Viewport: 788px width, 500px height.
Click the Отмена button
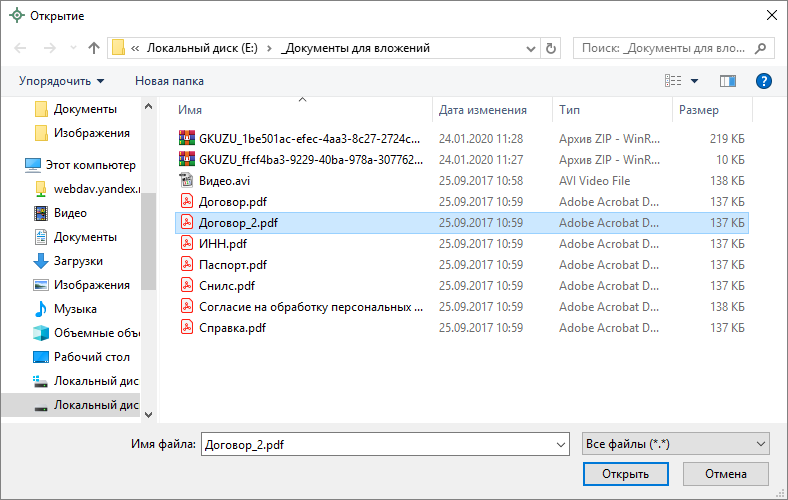tap(726, 474)
